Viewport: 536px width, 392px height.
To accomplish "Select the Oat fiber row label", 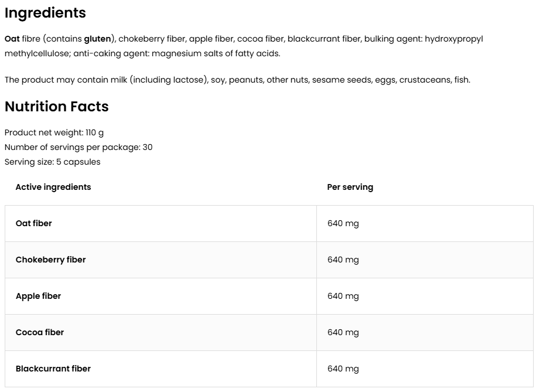I will [34, 223].
